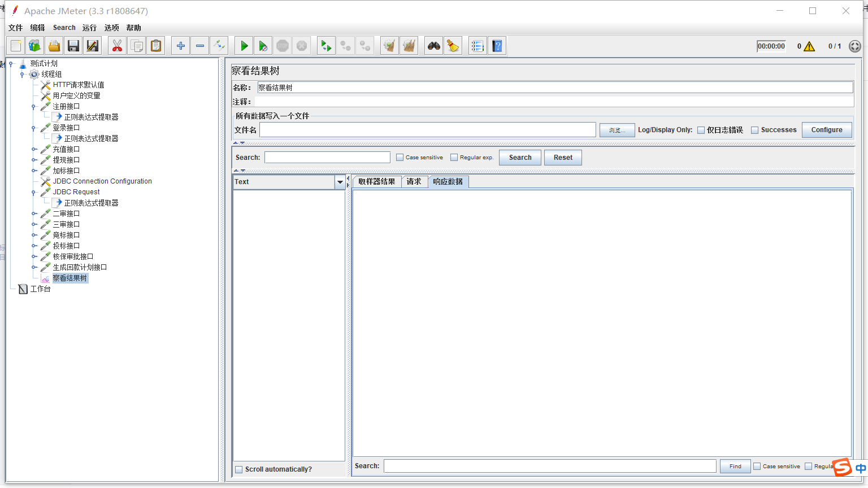This screenshot has height=488, width=868.
Task: Switch to the 请求 tab
Action: point(414,182)
